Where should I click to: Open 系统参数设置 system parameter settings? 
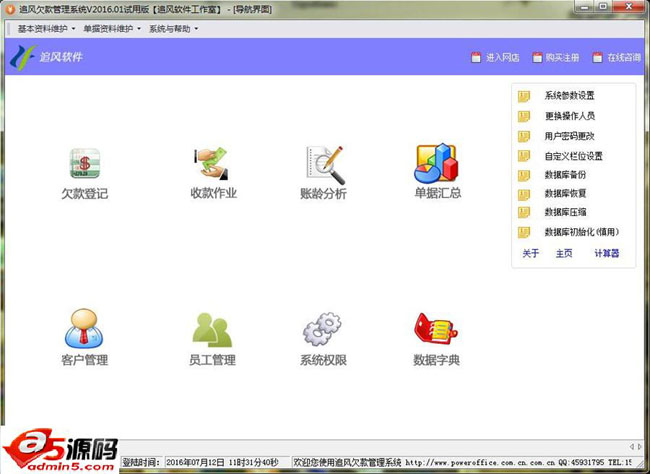570,95
